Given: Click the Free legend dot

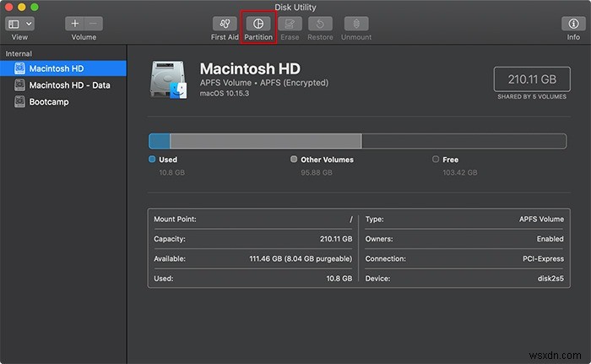Looking at the screenshot, I should [x=436, y=159].
